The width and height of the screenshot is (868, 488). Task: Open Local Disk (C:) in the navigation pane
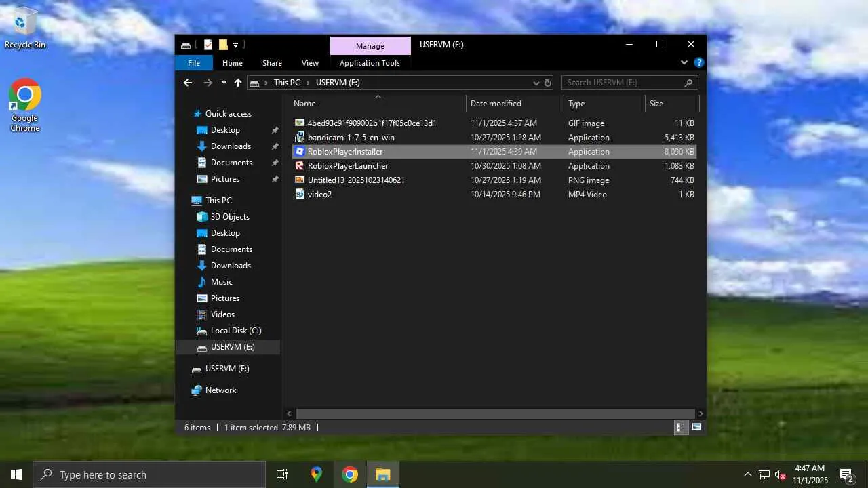pos(235,331)
